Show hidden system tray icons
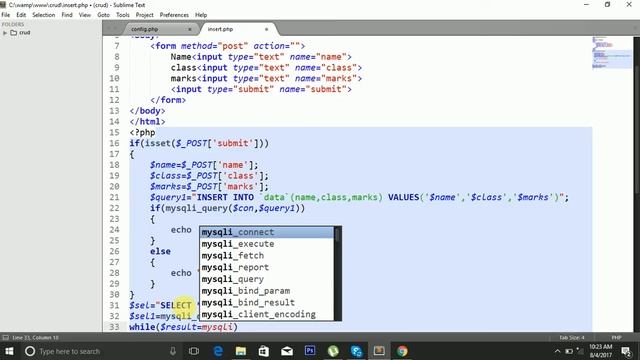 557,351
